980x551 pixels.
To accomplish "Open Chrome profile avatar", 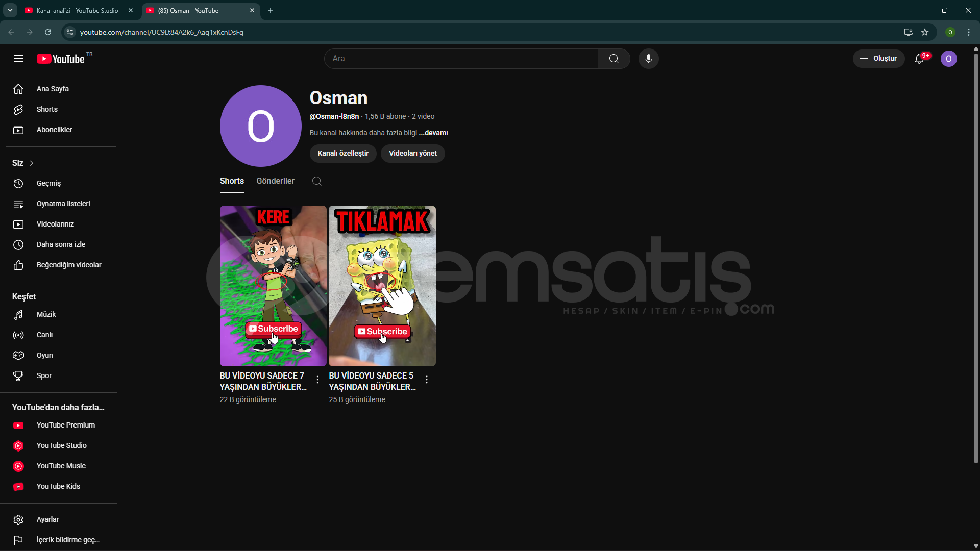I will click(950, 32).
